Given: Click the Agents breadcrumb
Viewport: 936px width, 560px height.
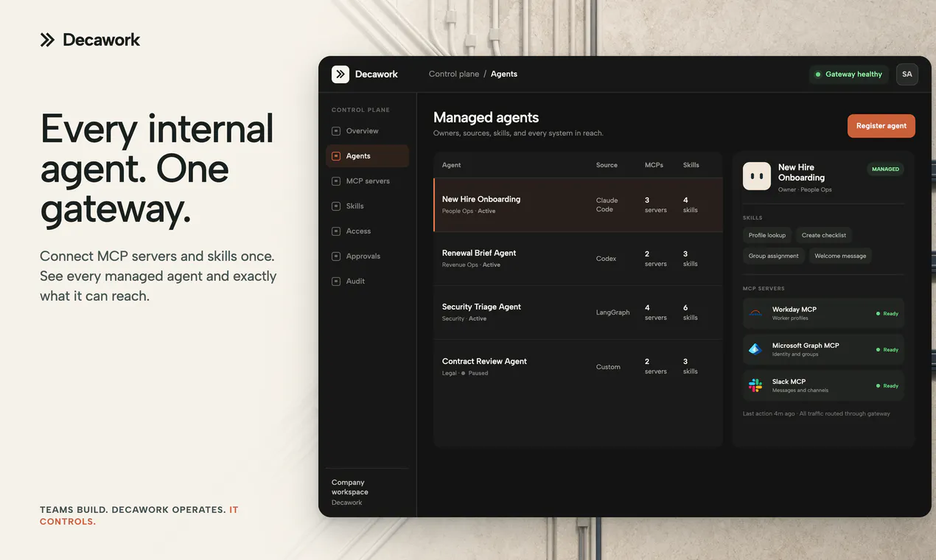Looking at the screenshot, I should [504, 74].
